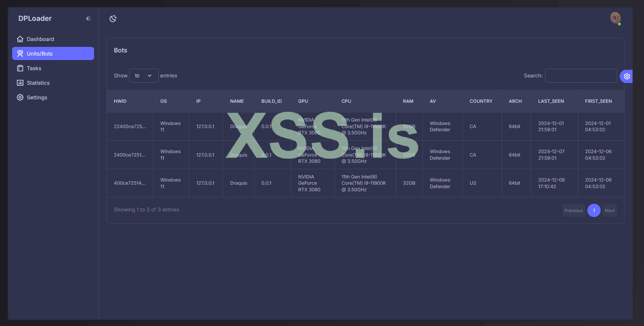Screen dimensions: 644x326
Task: Open the Statistics page
Action: point(53,83)
